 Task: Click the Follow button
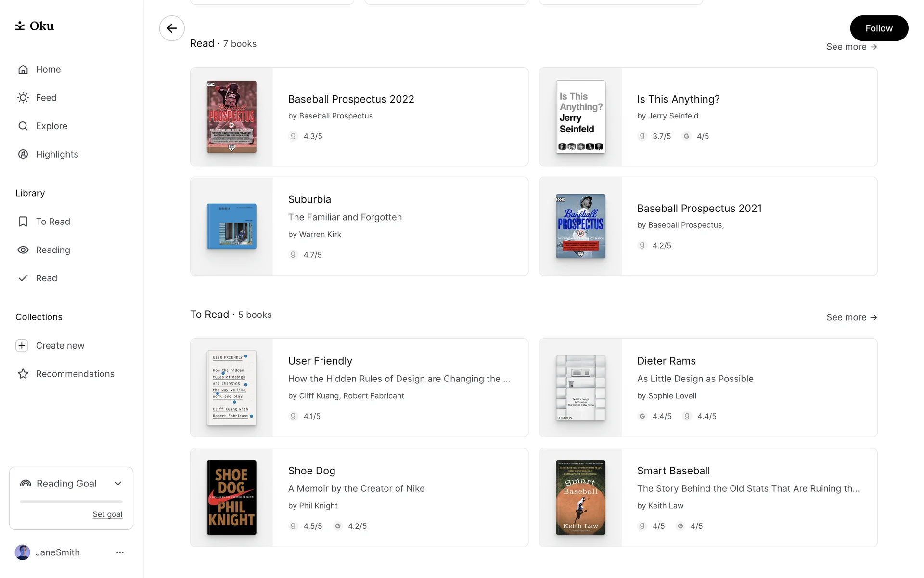coord(879,28)
